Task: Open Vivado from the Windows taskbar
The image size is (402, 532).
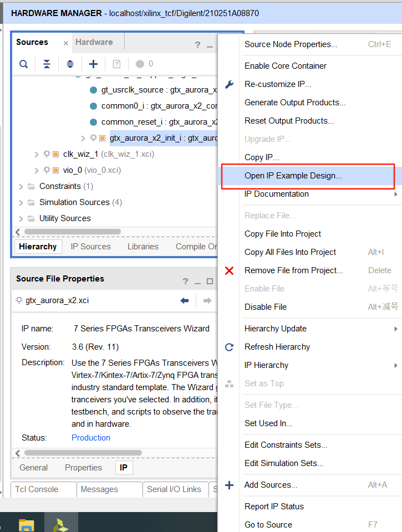Action: [60, 524]
